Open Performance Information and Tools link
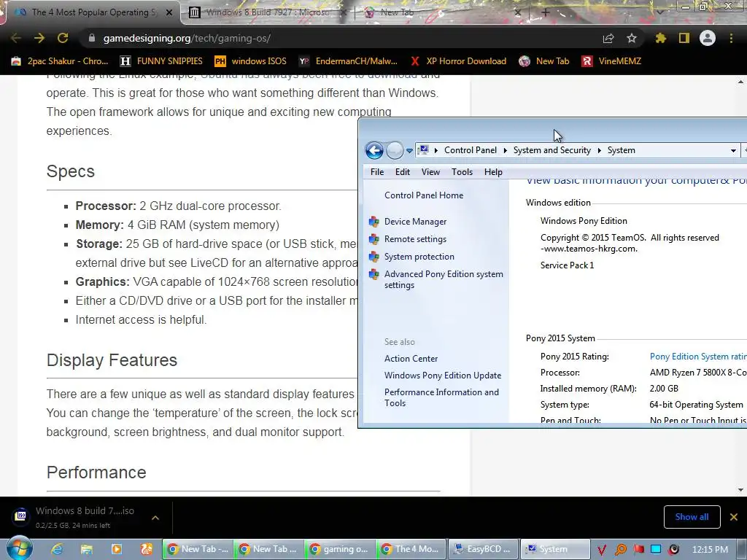Image resolution: width=747 pixels, height=560 pixels. pyautogui.click(x=441, y=397)
